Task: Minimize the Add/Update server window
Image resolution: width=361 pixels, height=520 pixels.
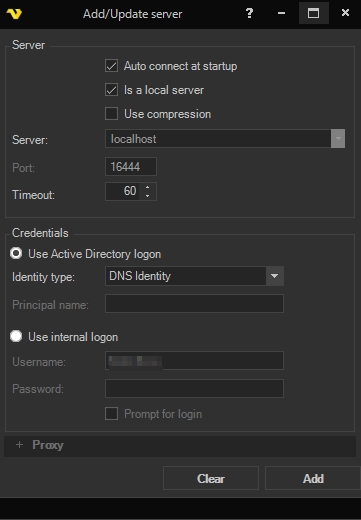Action: coord(281,13)
